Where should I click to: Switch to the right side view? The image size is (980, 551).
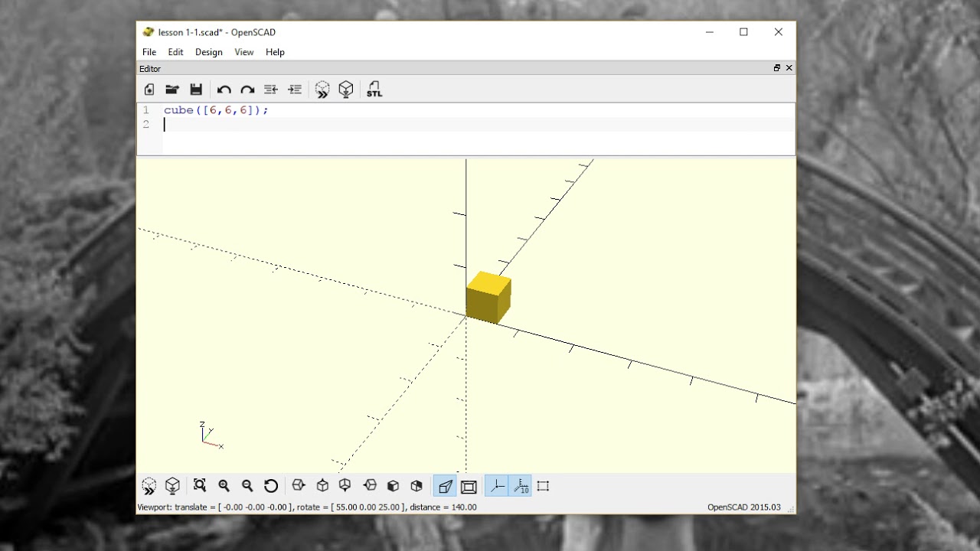click(299, 485)
